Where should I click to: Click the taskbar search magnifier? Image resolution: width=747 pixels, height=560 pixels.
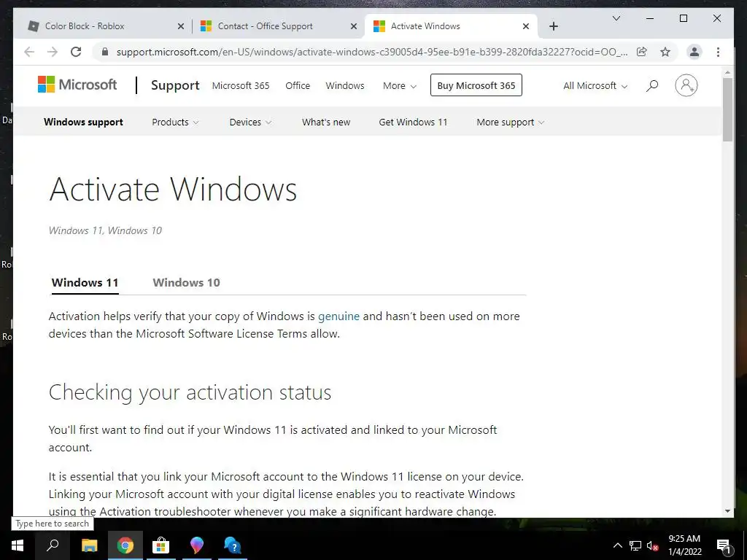click(53, 545)
